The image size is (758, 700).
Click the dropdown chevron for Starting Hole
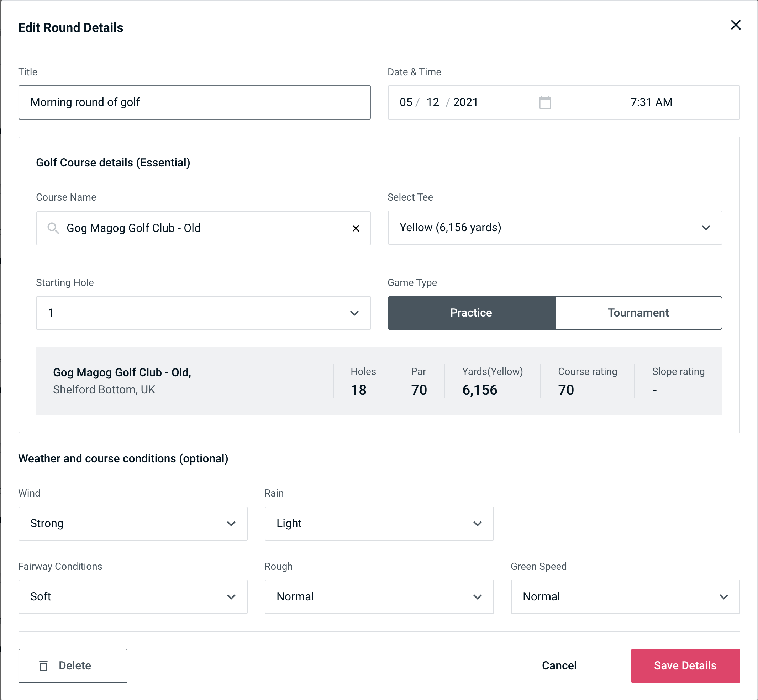point(355,313)
